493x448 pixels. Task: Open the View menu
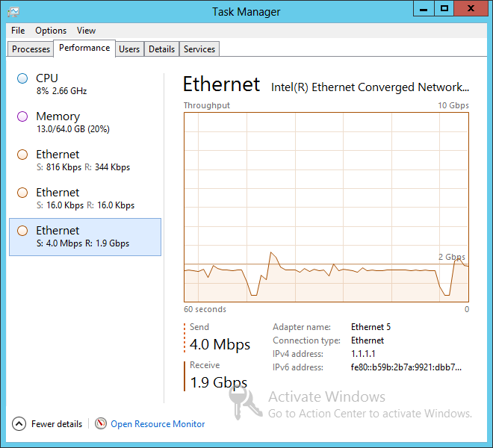pos(86,31)
